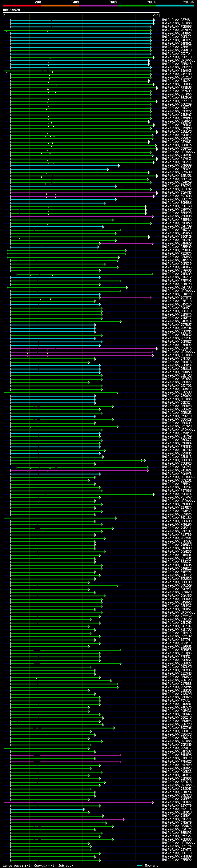Open hit UniRef100_P27484
The image size is (197, 868).
tap(177, 20)
